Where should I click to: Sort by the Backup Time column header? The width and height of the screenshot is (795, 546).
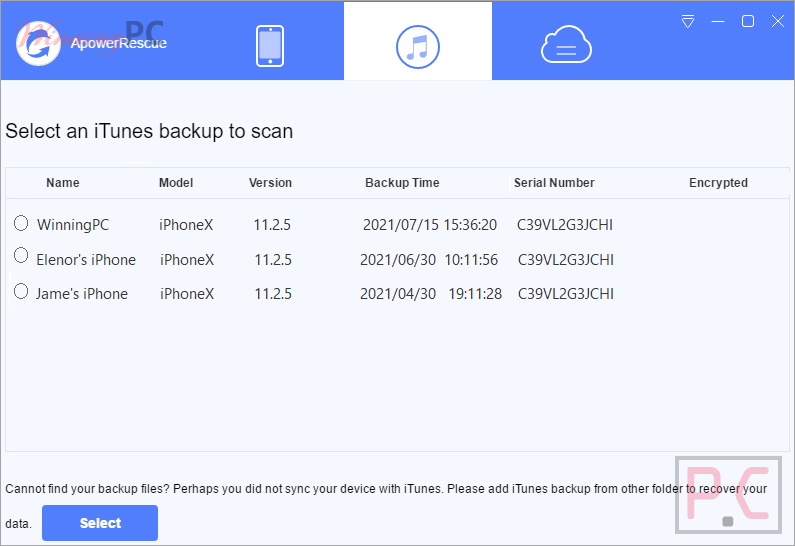click(402, 183)
